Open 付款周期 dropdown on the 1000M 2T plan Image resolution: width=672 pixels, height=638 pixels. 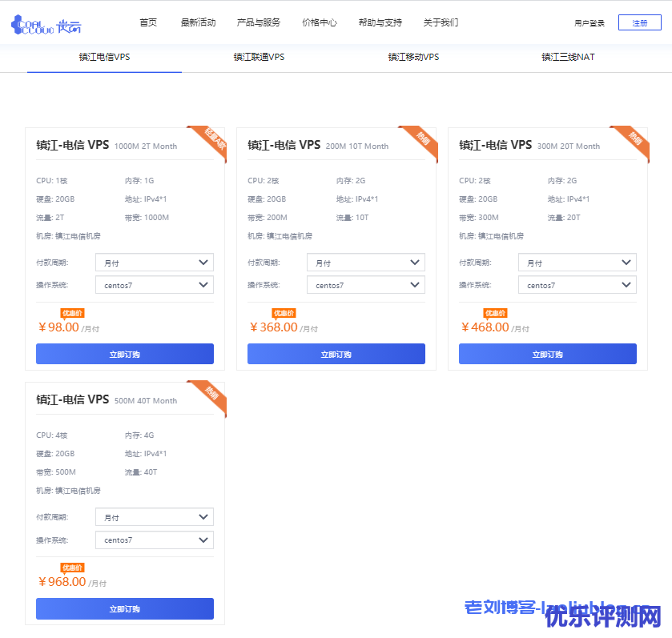click(x=155, y=263)
